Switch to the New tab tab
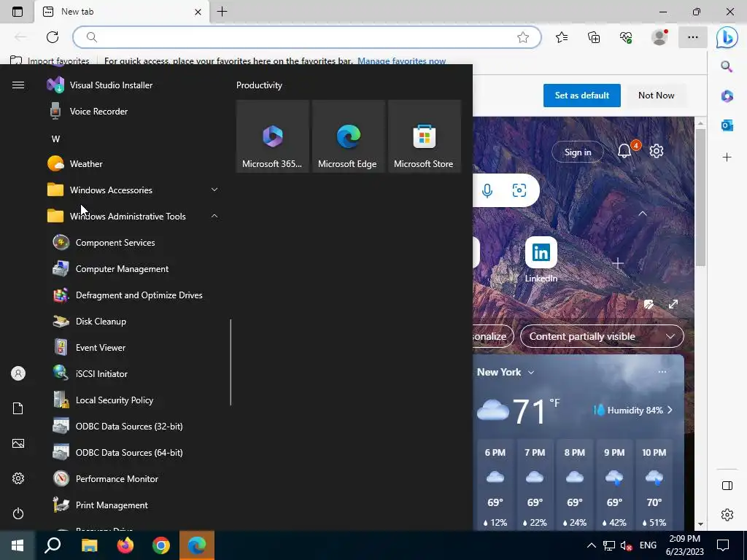Image resolution: width=747 pixels, height=560 pixels. (x=122, y=12)
